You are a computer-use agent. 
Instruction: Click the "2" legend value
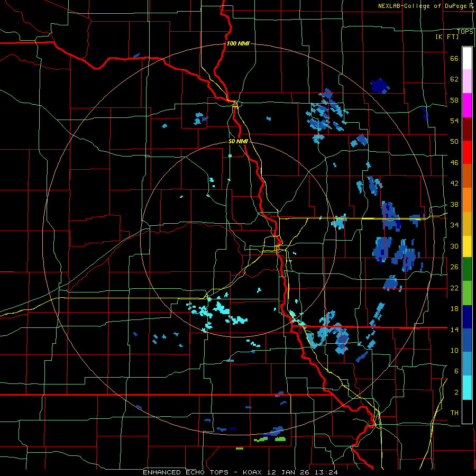(x=456, y=392)
